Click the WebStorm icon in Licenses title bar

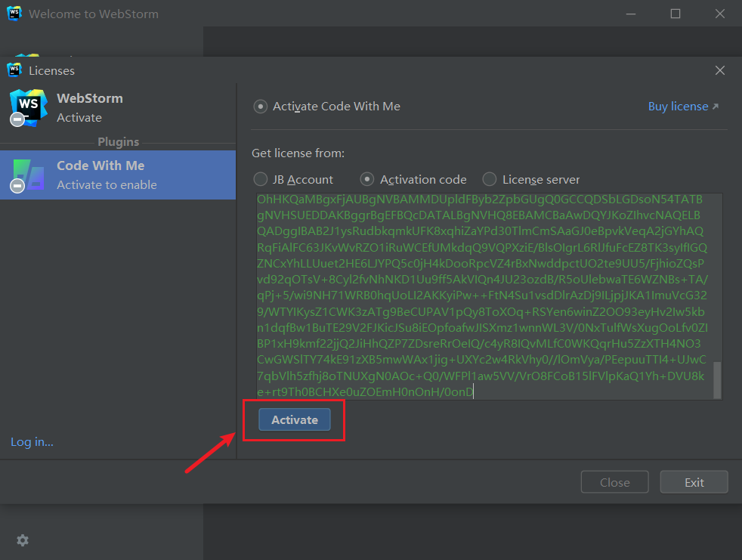pos(14,70)
